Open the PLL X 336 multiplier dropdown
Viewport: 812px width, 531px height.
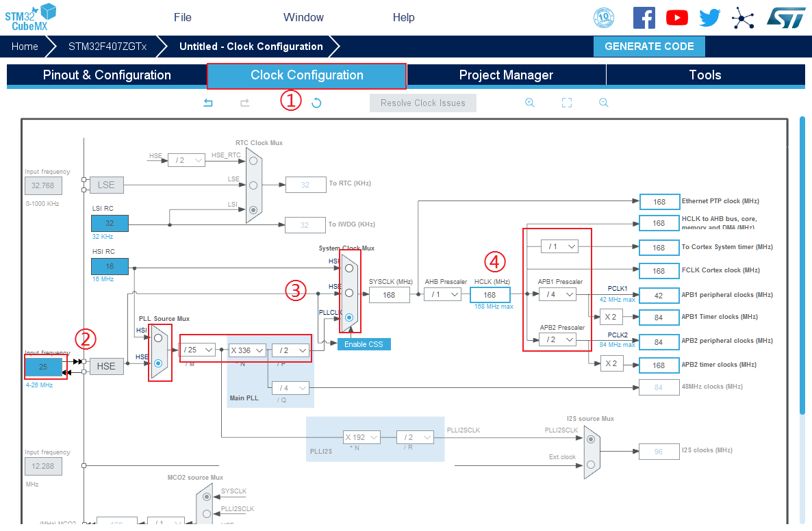(247, 350)
